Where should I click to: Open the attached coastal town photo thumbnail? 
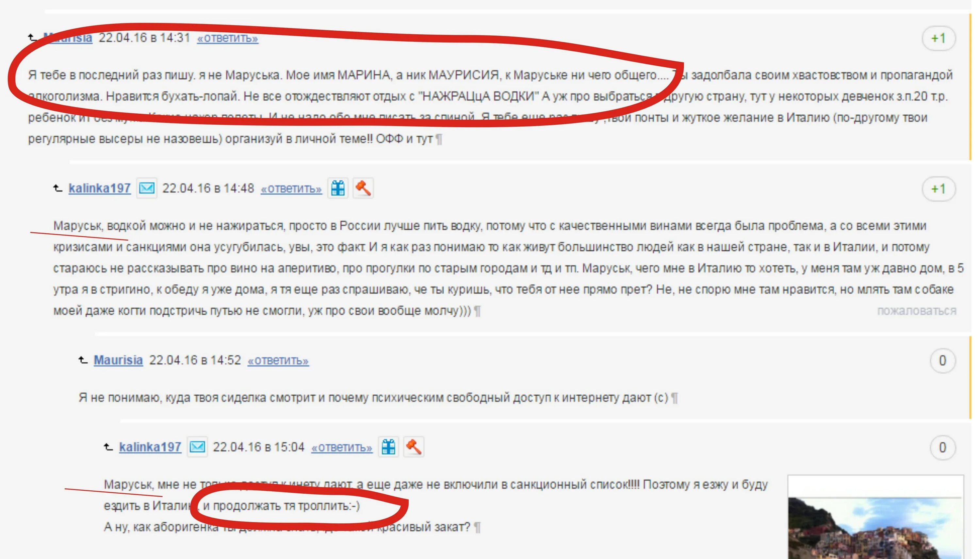coord(875,517)
